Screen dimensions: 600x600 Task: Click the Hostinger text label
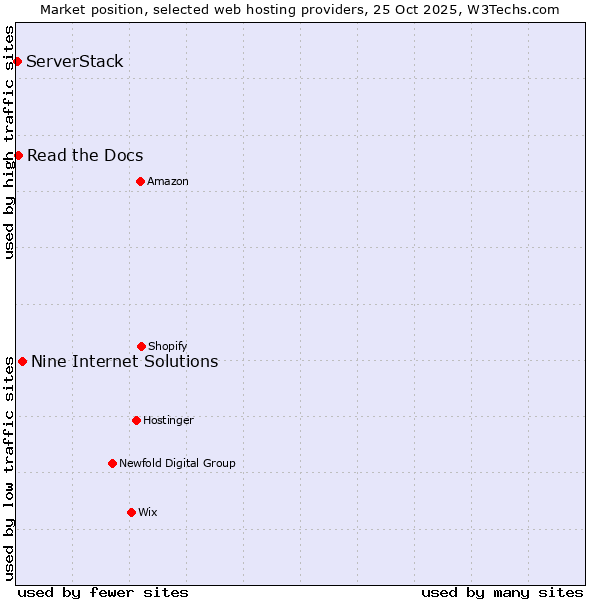click(168, 420)
